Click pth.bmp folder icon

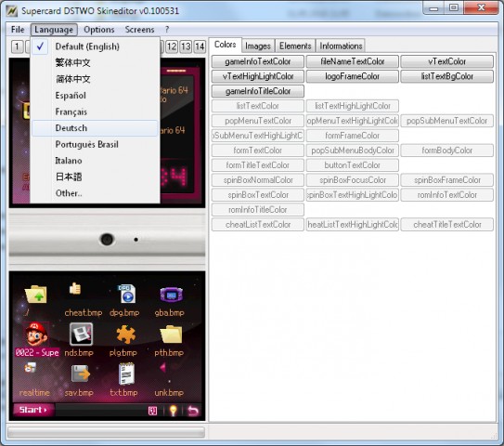click(171, 334)
